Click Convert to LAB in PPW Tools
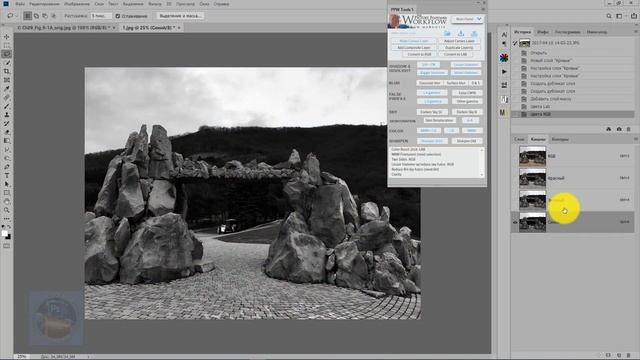 tap(455, 54)
